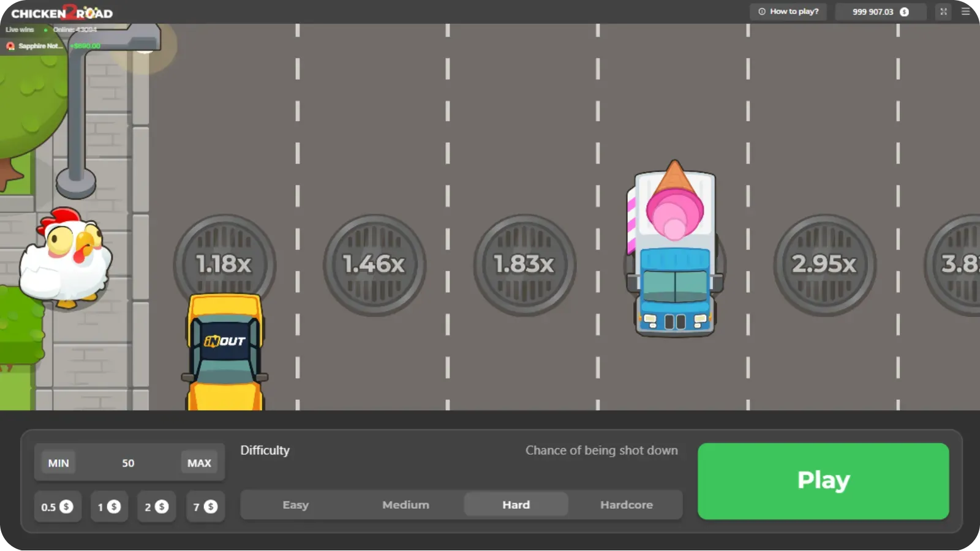Select the 2.95x manhole multiplier
980x551 pixels.
824,264
